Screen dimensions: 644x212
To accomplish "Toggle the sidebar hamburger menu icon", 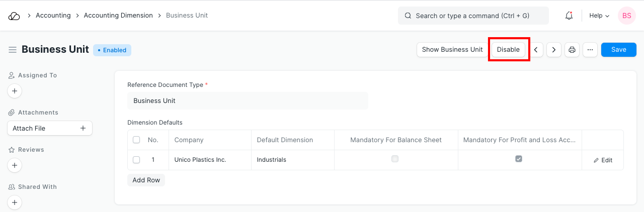I will [13, 50].
